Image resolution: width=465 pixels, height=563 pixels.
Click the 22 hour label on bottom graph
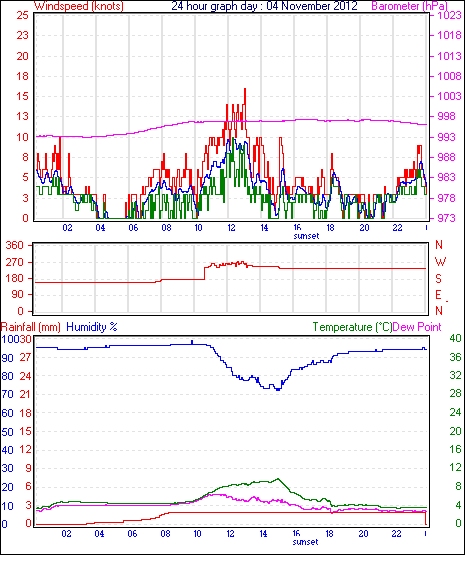click(396, 534)
